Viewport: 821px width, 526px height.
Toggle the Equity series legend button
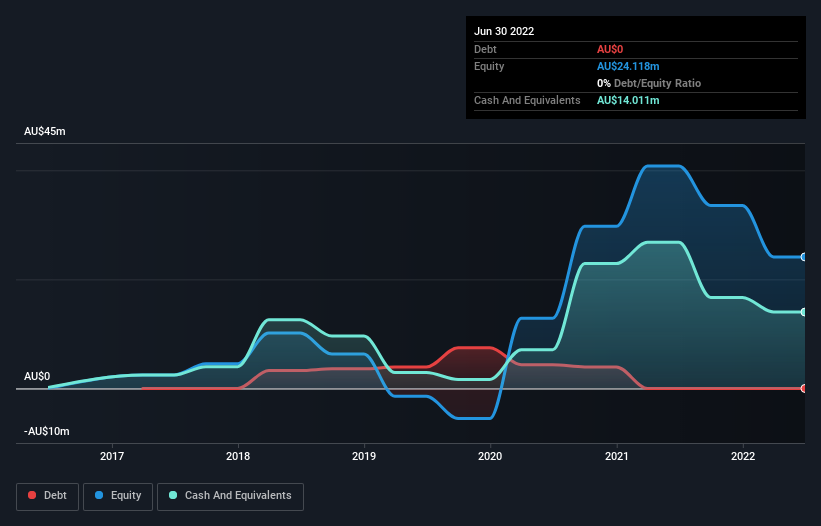pos(118,496)
